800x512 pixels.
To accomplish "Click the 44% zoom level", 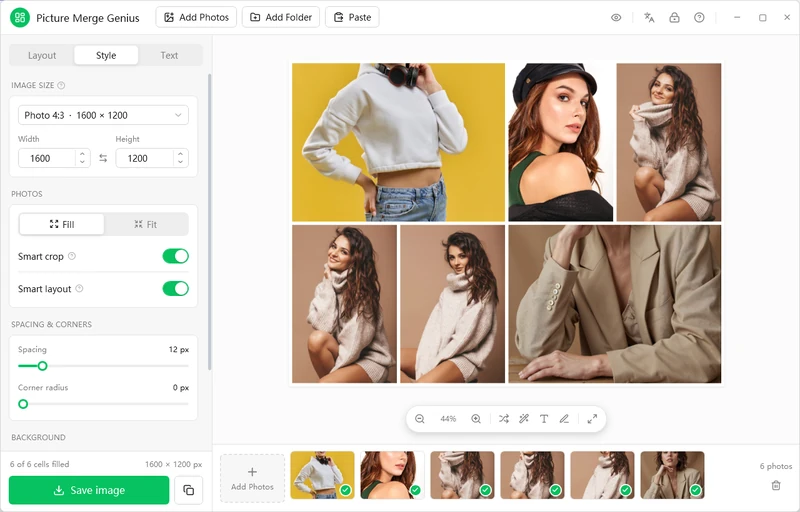I will (448, 419).
